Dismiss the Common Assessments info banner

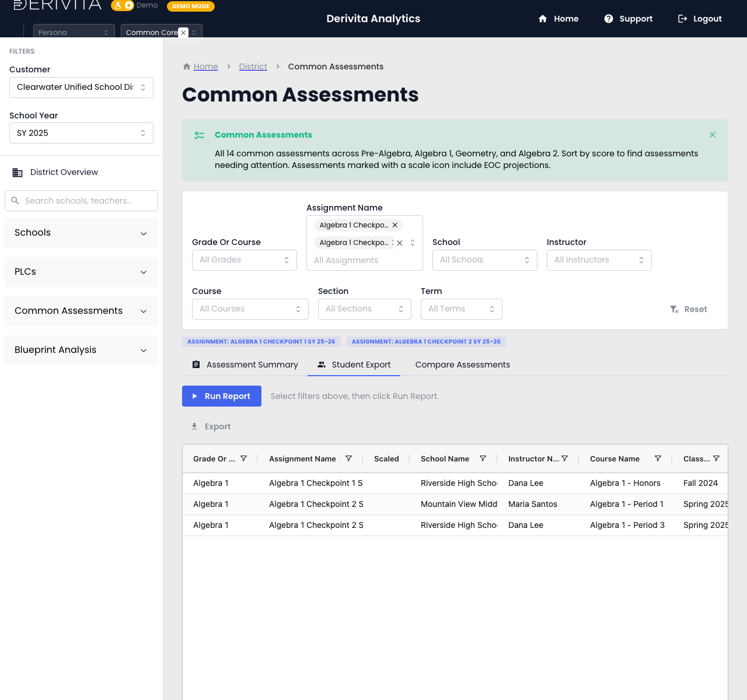click(713, 135)
